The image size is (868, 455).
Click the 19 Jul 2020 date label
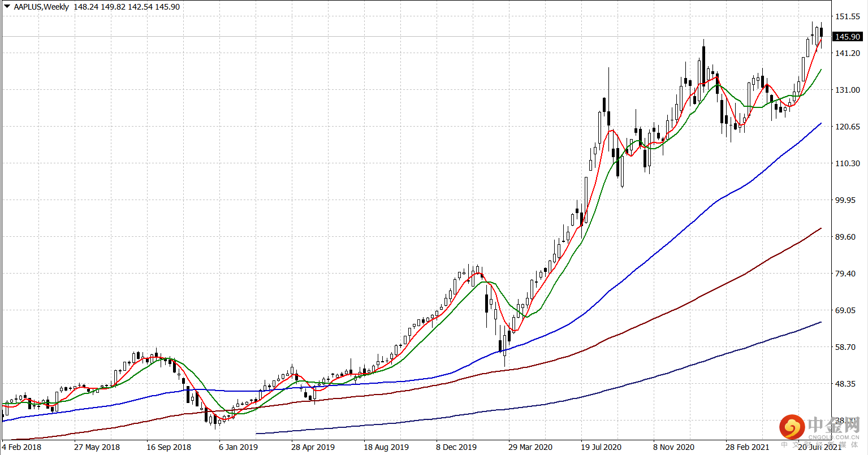click(x=601, y=447)
